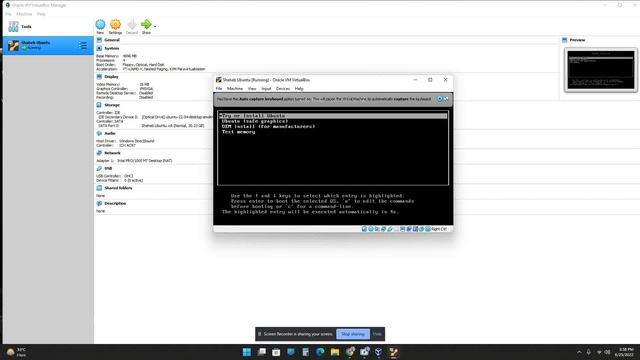
Task: Click the hard disk activity status icon
Action: [364, 229]
